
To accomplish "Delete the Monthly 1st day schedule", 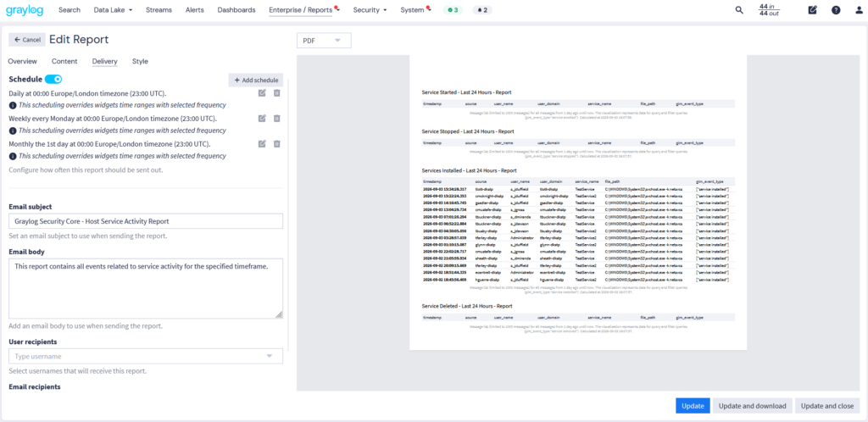I will coord(277,144).
